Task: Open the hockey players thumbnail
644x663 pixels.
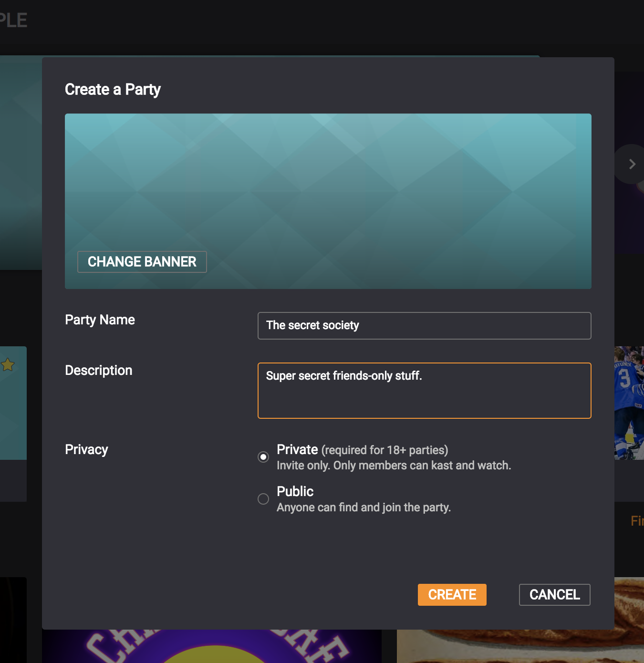Action: coord(629,403)
